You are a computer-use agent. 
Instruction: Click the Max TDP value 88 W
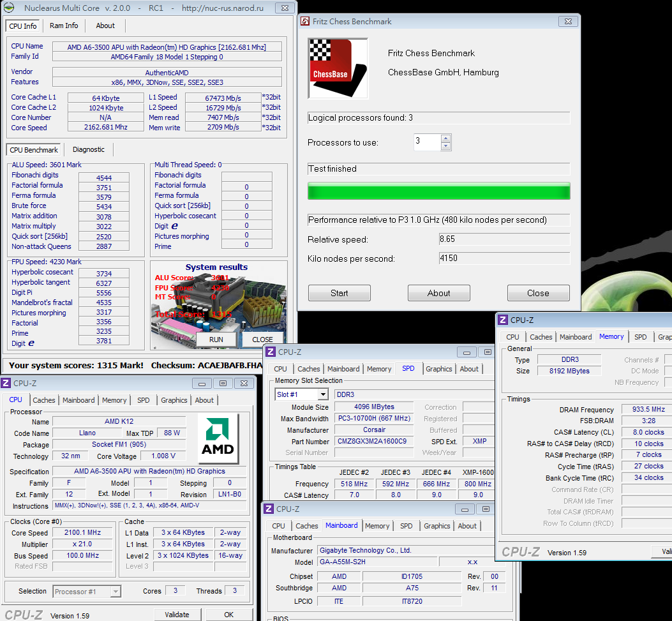tap(172, 433)
